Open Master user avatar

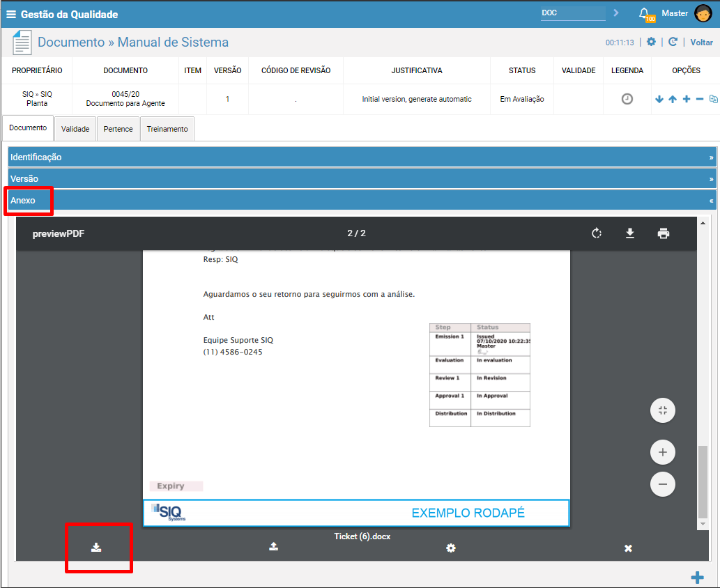703,13
